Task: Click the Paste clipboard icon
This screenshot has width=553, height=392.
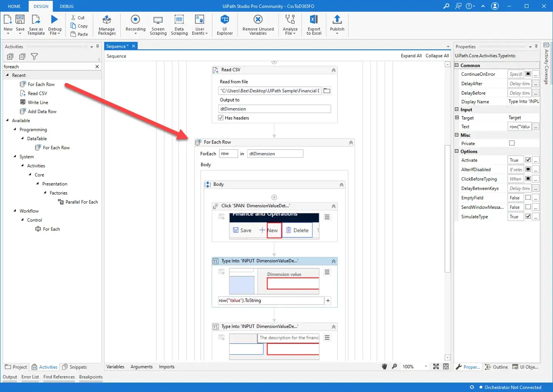Action: point(73,34)
